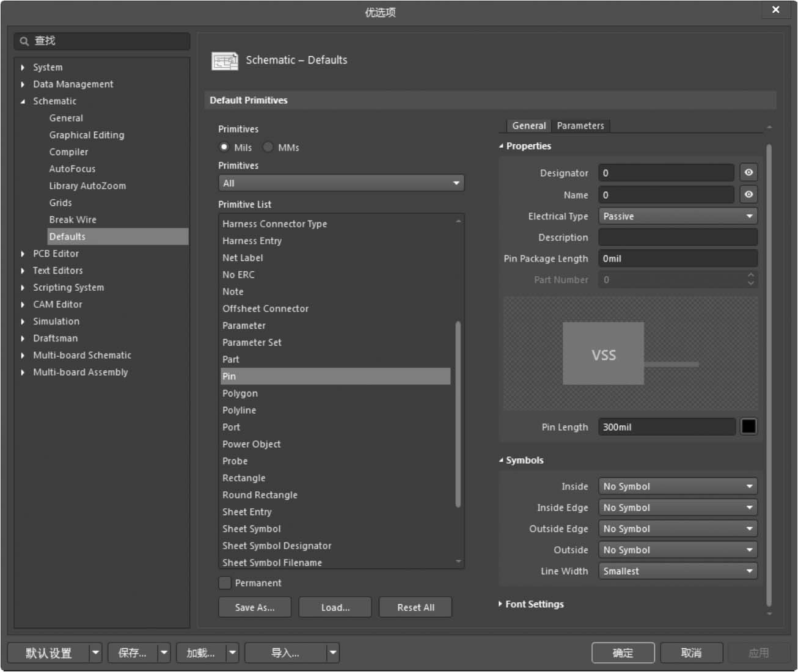Expand the PCB Editor tree node
798x672 pixels.
click(23, 254)
